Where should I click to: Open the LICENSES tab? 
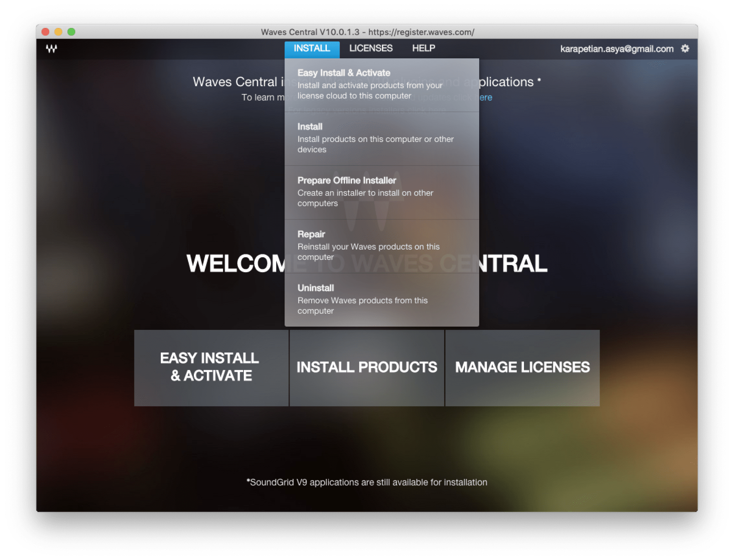click(x=370, y=48)
